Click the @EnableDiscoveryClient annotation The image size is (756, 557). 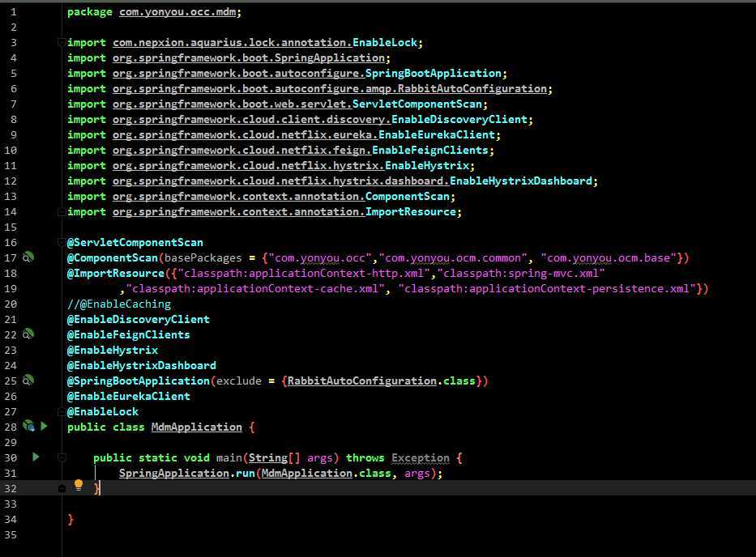click(x=139, y=320)
